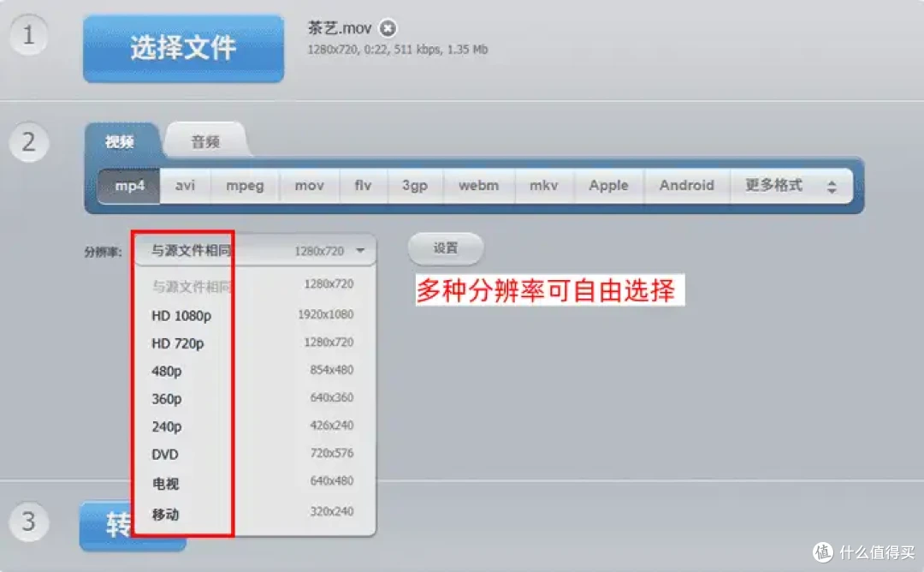924x572 pixels.
Task: Remove the 茶艺.mov file with the x icon
Action: (388, 27)
